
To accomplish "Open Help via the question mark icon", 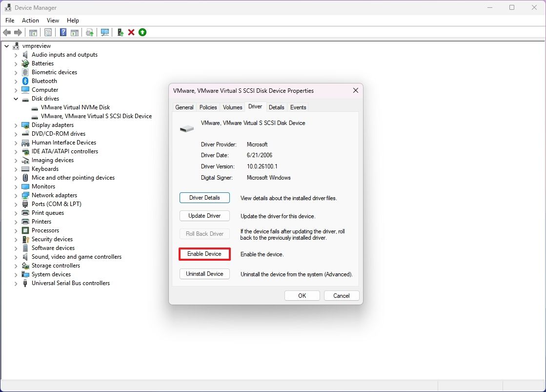I will [63, 32].
